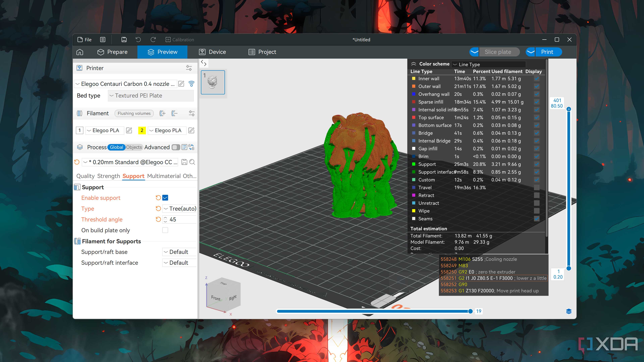Click the add filament icon
The width and height of the screenshot is (644, 362).
[x=163, y=113]
